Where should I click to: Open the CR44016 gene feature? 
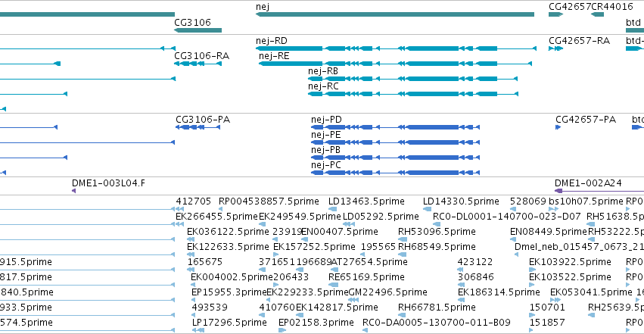[x=597, y=14]
